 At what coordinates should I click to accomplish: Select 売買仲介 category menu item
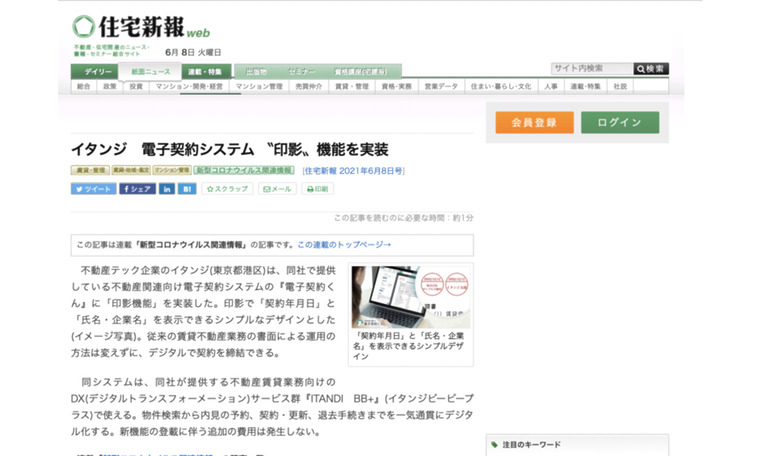pyautogui.click(x=309, y=87)
